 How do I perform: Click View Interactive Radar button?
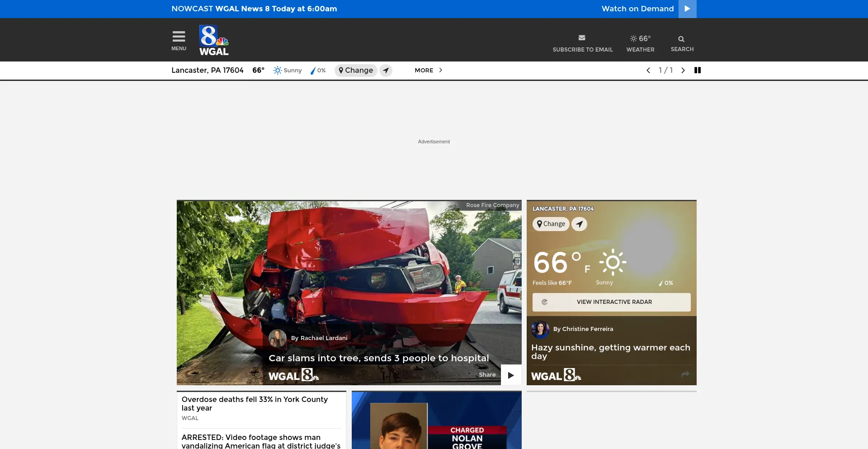tap(611, 302)
